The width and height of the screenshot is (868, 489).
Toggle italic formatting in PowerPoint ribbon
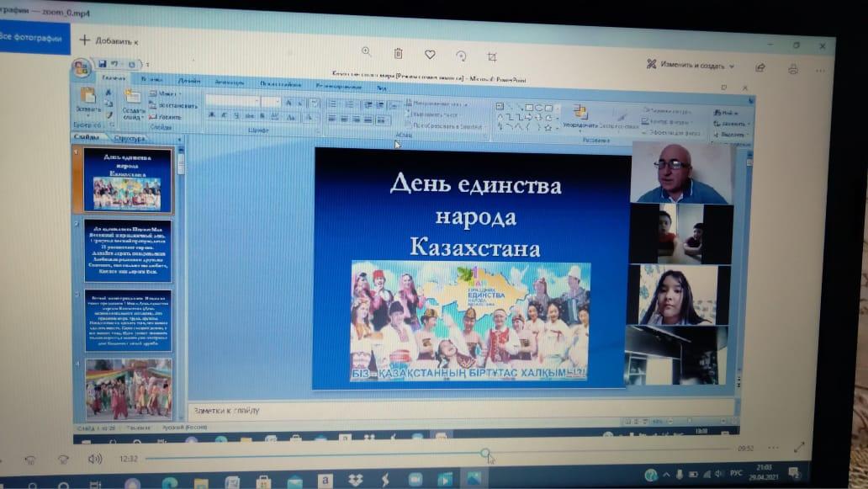(x=224, y=115)
